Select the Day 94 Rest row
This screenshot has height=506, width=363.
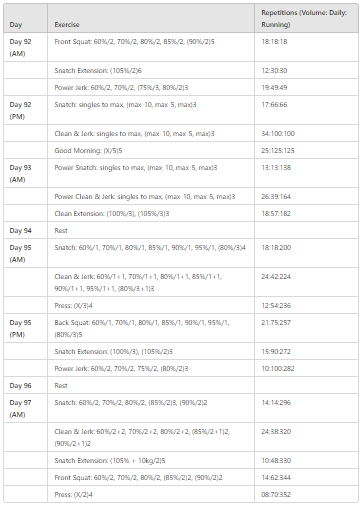pos(181,230)
